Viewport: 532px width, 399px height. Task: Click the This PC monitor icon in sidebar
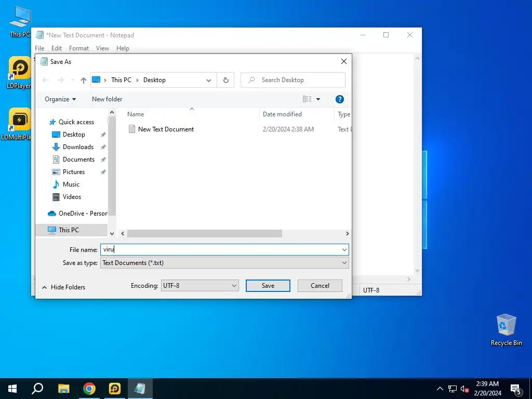(x=52, y=230)
